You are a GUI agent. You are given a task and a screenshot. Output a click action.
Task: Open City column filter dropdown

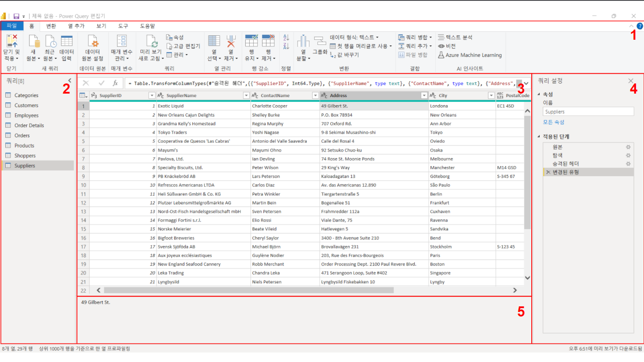pyautogui.click(x=491, y=95)
